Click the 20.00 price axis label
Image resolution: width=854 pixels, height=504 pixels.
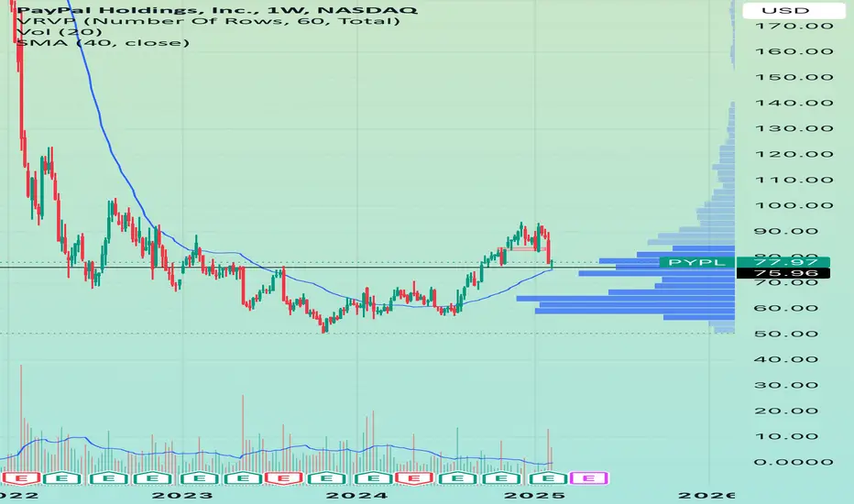tap(786, 411)
